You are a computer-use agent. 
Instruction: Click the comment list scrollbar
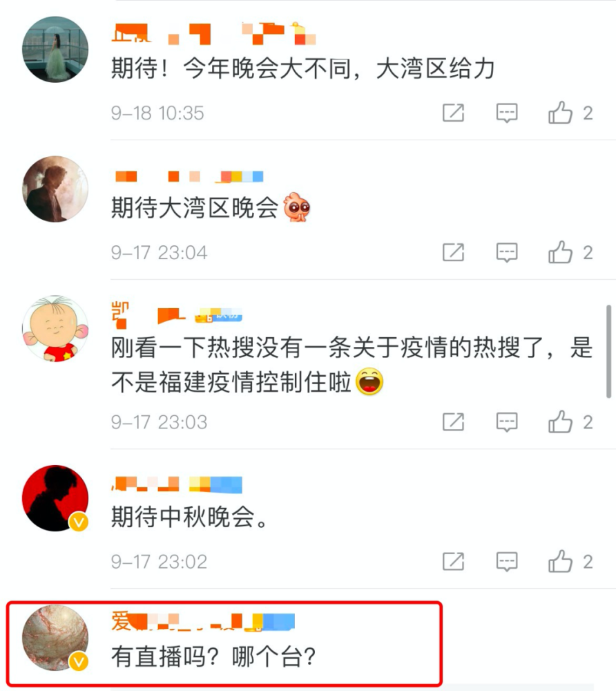click(608, 351)
